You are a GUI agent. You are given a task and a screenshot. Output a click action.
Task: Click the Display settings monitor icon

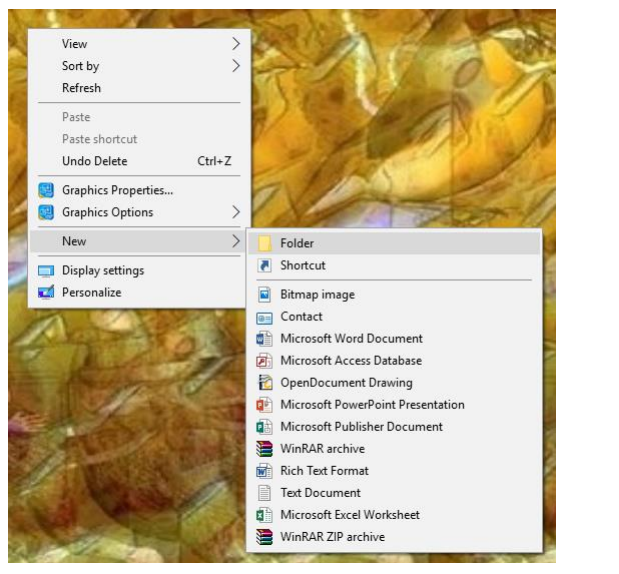point(46,271)
